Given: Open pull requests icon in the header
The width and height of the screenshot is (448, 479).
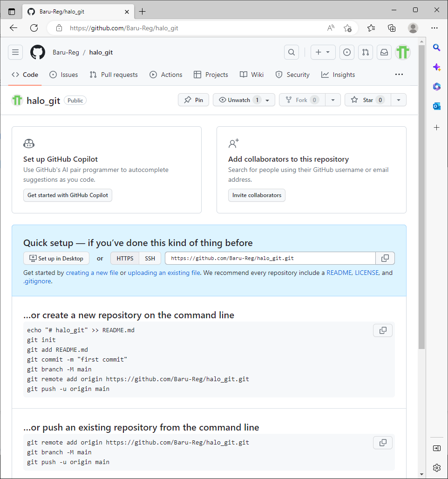Looking at the screenshot, I should [366, 52].
